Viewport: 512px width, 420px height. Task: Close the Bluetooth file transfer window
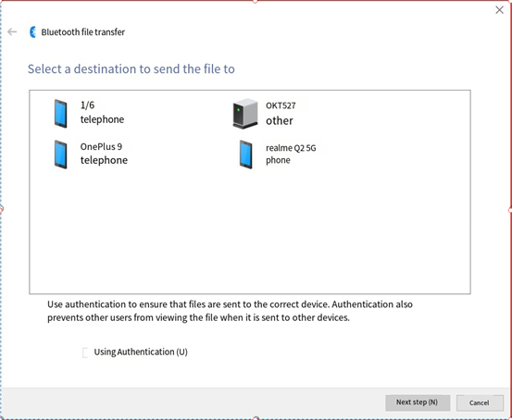click(499, 10)
